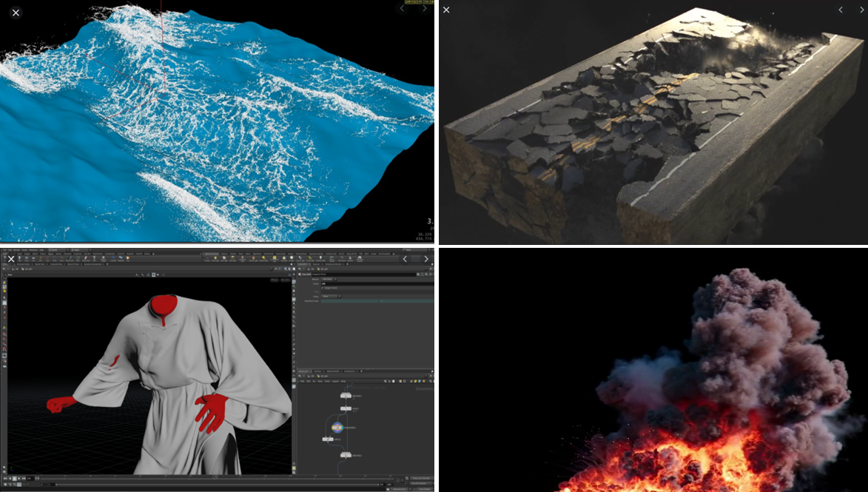Select the bottom node in network graph

click(346, 455)
